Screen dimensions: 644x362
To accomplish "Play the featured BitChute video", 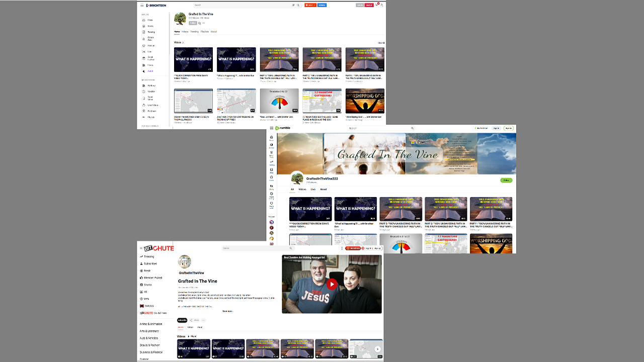I will click(x=332, y=284).
